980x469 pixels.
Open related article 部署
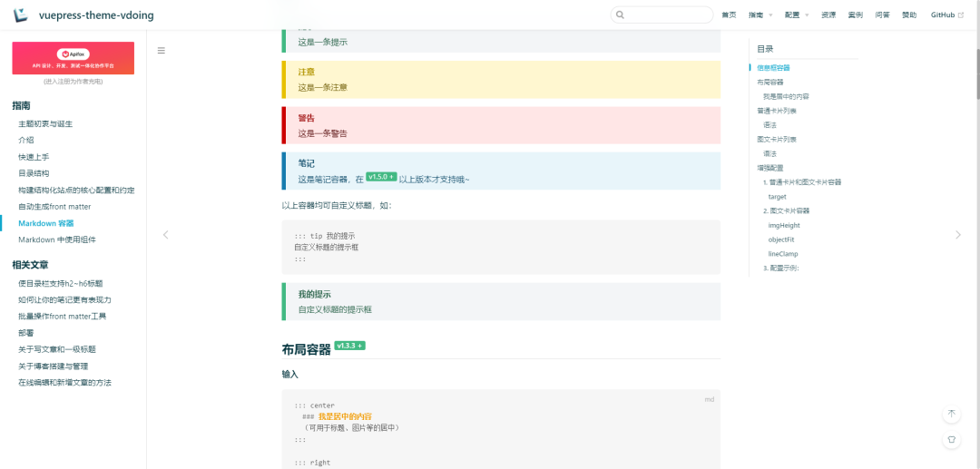26,333
